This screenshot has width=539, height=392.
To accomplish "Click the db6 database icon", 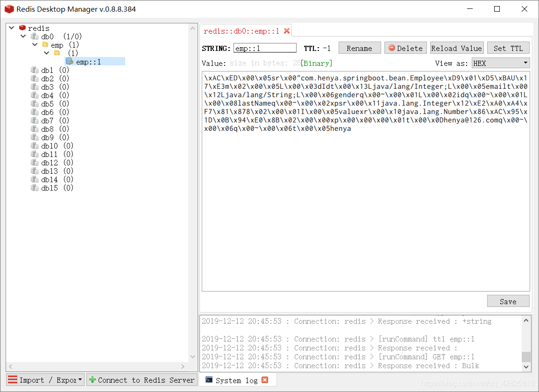I will pyautogui.click(x=35, y=112).
